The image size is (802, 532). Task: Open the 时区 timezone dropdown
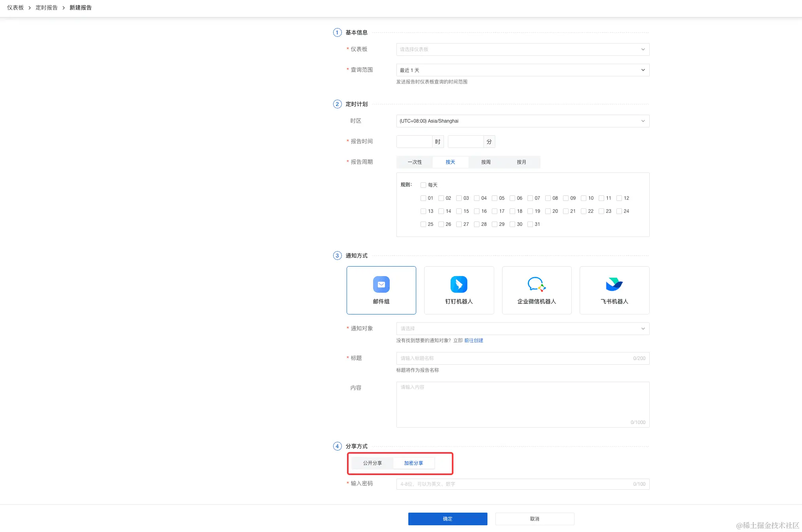pyautogui.click(x=522, y=121)
